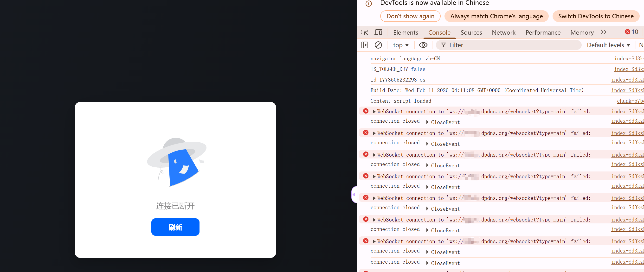
Task: Switch to the Network tab
Action: 503,32
